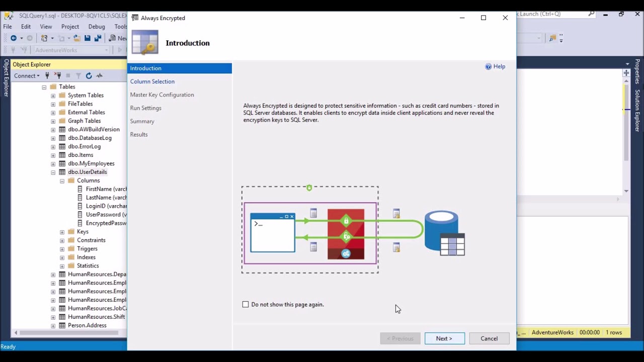Click the New Project icon in SSMS toolbar
The image size is (644, 362).
(x=44, y=38)
